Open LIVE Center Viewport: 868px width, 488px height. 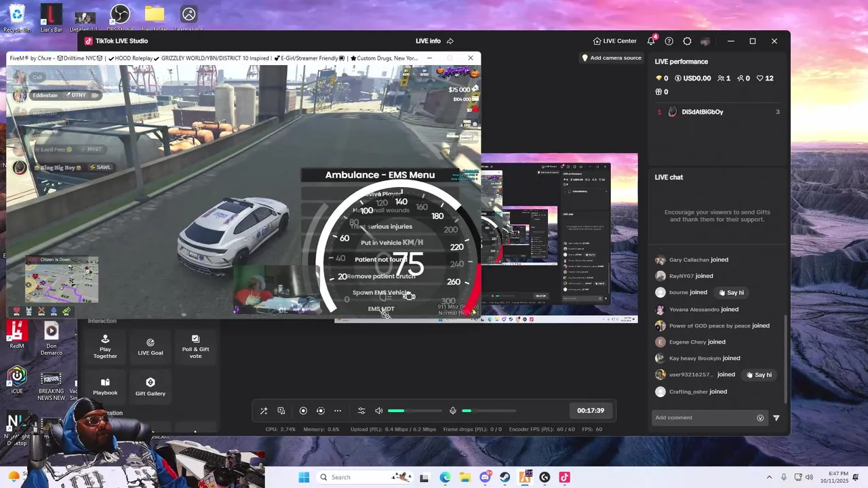coord(614,41)
